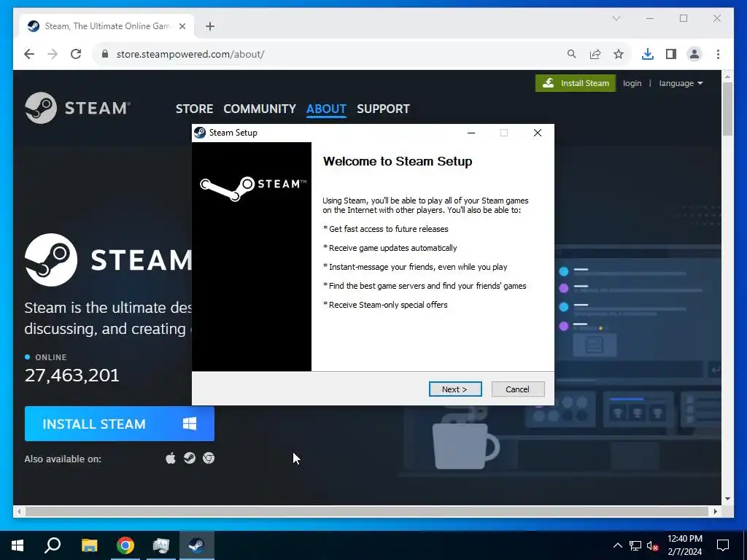Open the taskbar clock and date
747x560 pixels.
click(x=685, y=545)
